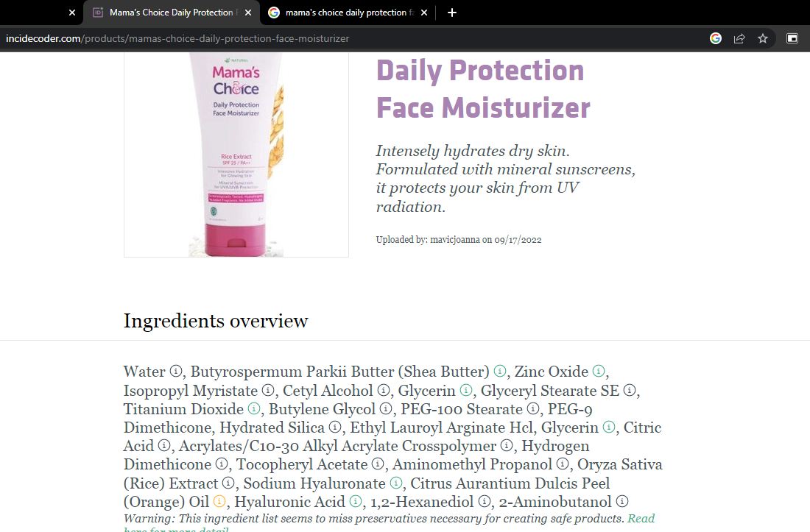This screenshot has height=532, width=810.
Task: Open the share page icon in address bar
Action: tap(739, 39)
